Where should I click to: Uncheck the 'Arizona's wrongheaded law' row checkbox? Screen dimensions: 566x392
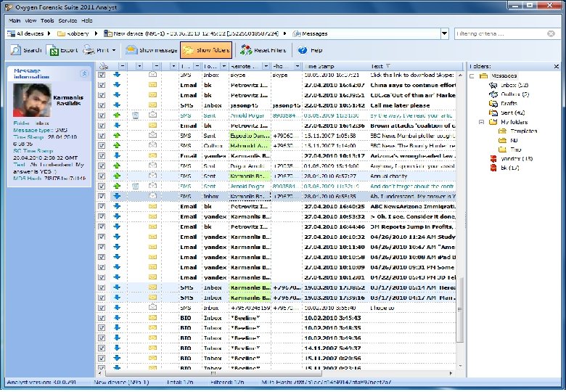click(102, 155)
